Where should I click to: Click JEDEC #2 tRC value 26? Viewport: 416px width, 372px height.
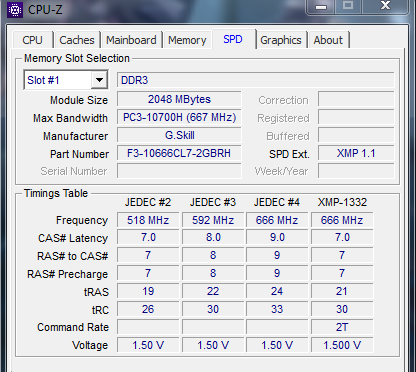point(148,309)
